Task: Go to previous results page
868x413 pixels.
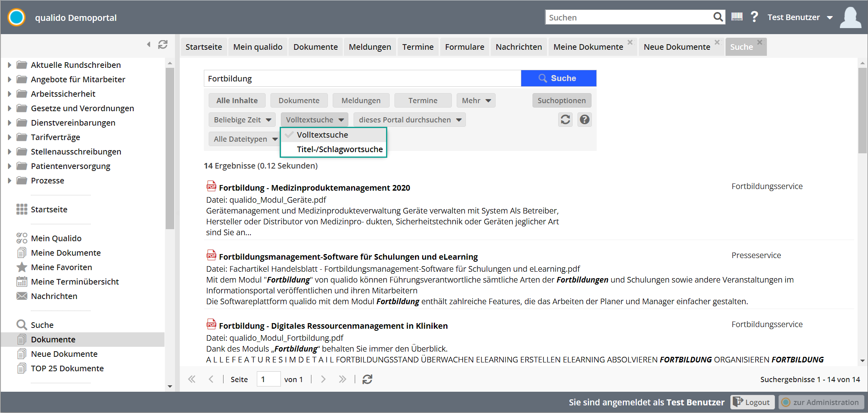Action: pyautogui.click(x=211, y=379)
